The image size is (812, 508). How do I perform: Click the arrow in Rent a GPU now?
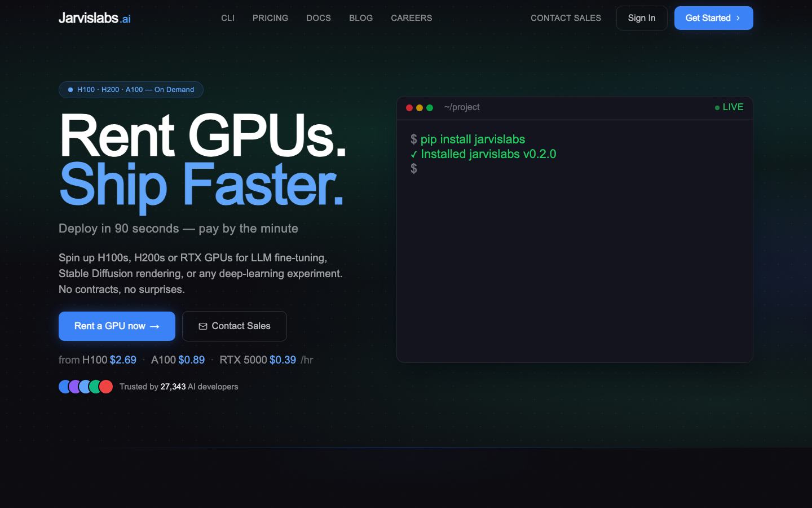155,326
